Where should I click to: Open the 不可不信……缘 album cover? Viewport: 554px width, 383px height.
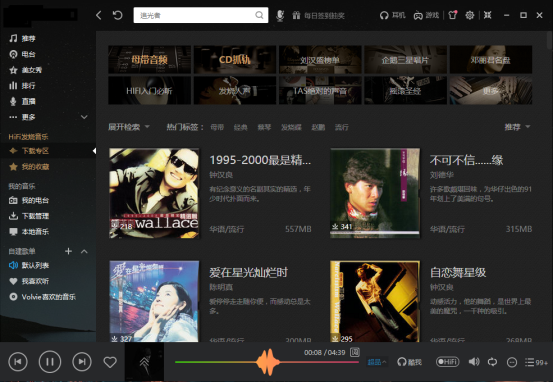[x=375, y=193]
